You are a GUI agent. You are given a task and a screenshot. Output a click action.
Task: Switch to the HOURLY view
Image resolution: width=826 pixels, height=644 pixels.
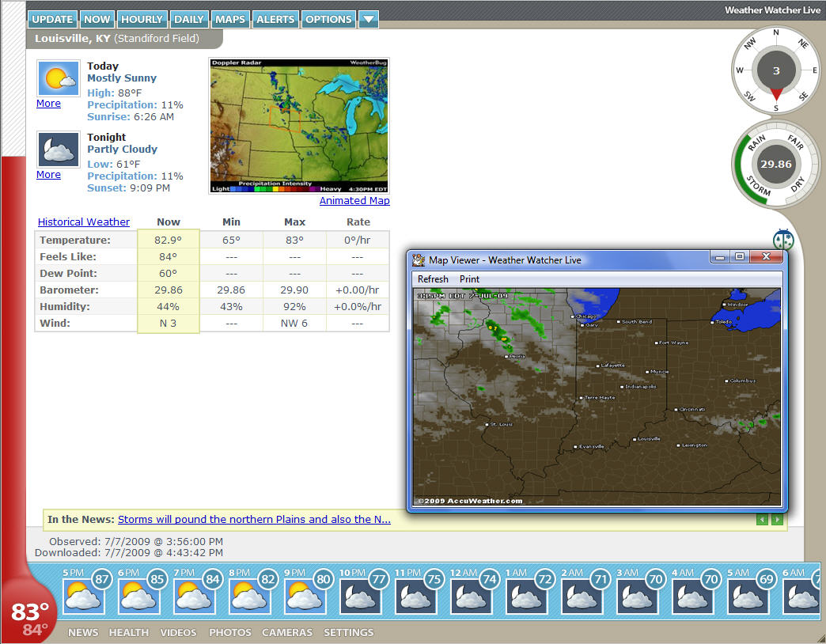[142, 20]
